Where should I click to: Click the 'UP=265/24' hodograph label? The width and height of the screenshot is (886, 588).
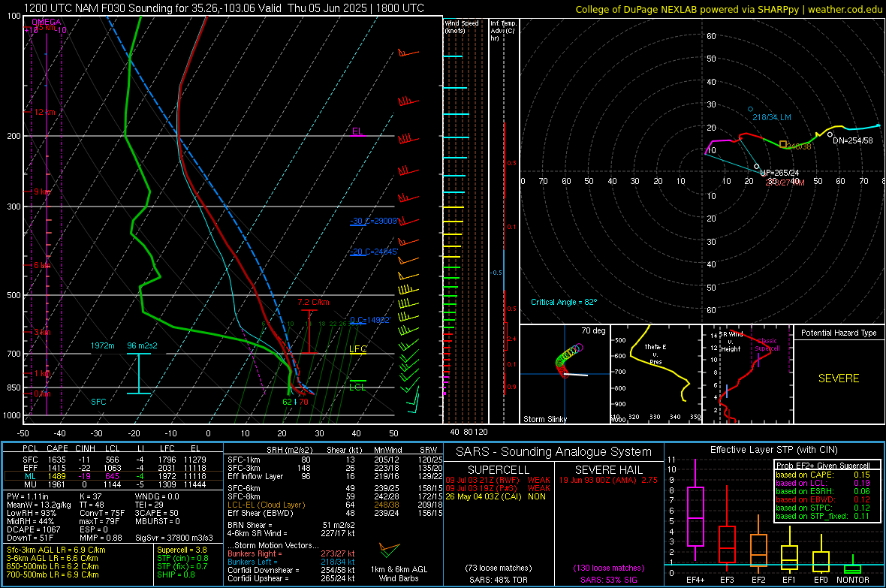pyautogui.click(x=779, y=173)
